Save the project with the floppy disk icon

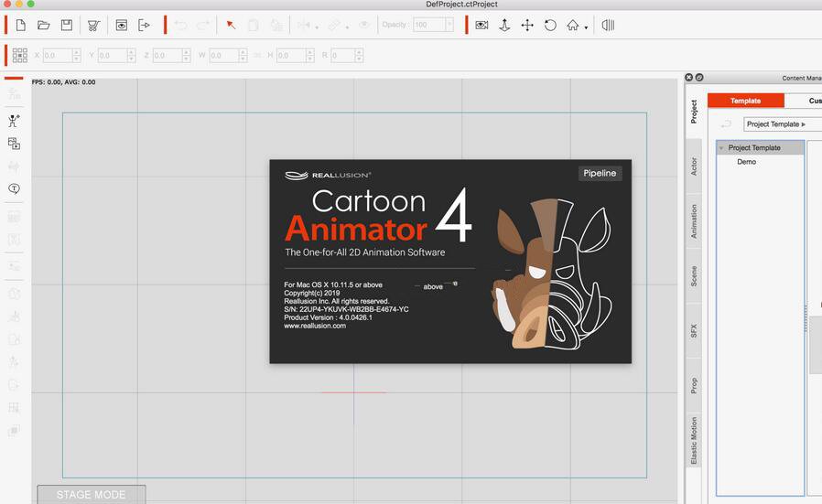click(x=67, y=25)
